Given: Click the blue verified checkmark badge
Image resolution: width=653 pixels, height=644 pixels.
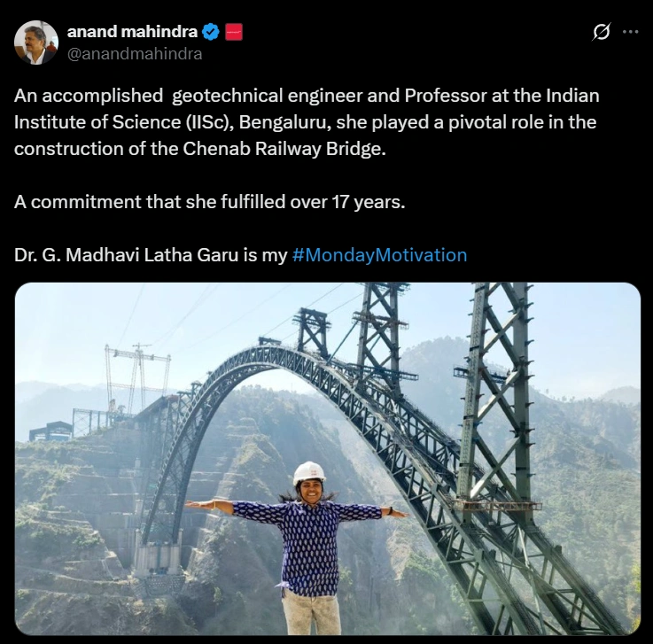Looking at the screenshot, I should (211, 32).
